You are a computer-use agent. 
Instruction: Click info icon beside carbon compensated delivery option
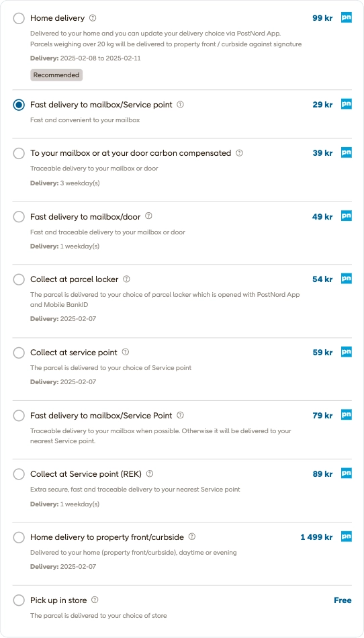pyautogui.click(x=240, y=153)
